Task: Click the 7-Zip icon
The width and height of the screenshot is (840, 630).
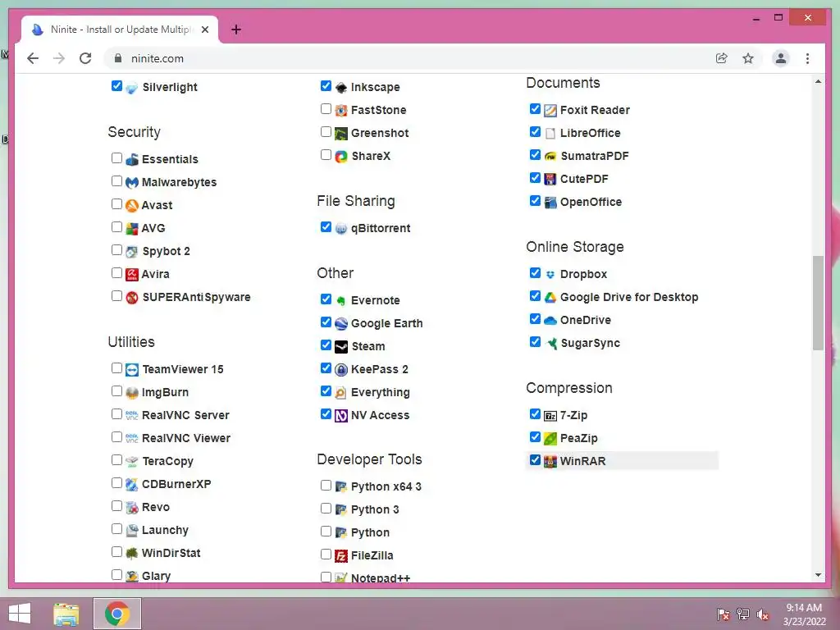Action: (550, 416)
